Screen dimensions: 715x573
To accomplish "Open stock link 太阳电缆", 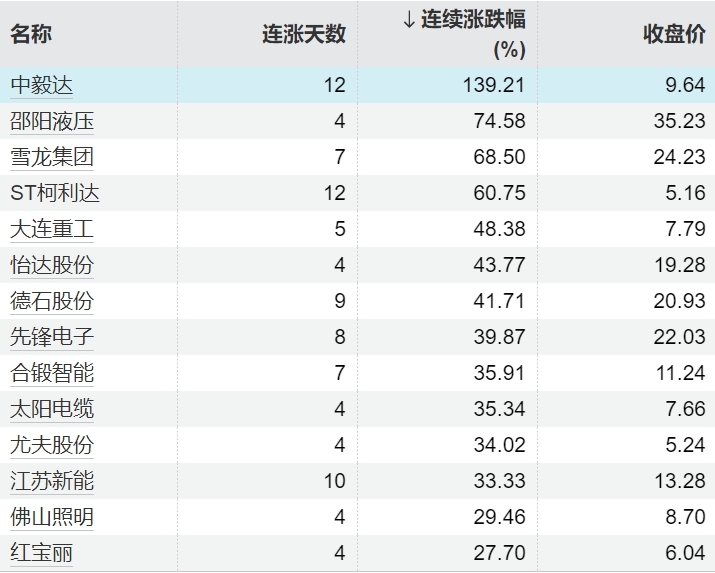I will click(52, 409).
